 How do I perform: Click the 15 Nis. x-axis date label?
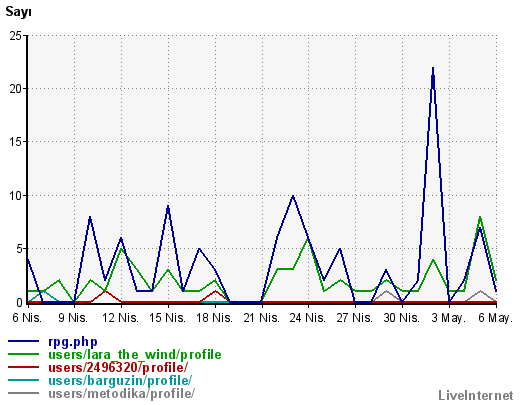(168, 318)
